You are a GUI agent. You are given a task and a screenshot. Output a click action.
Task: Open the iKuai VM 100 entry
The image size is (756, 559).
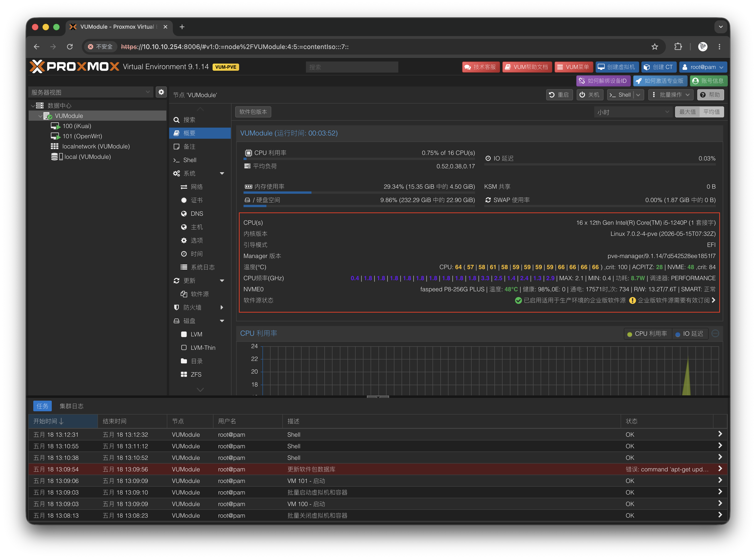coord(77,126)
